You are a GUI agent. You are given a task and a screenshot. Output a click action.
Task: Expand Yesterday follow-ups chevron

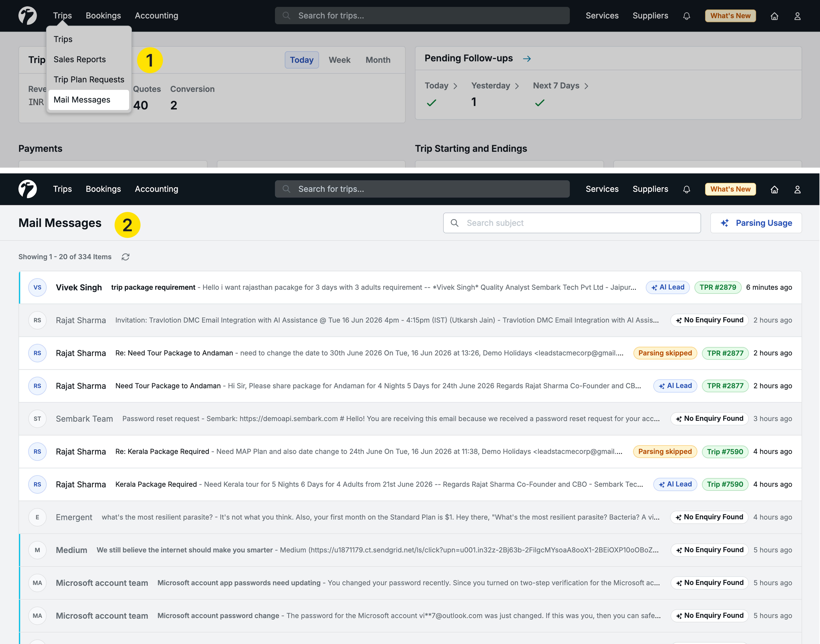coord(517,86)
